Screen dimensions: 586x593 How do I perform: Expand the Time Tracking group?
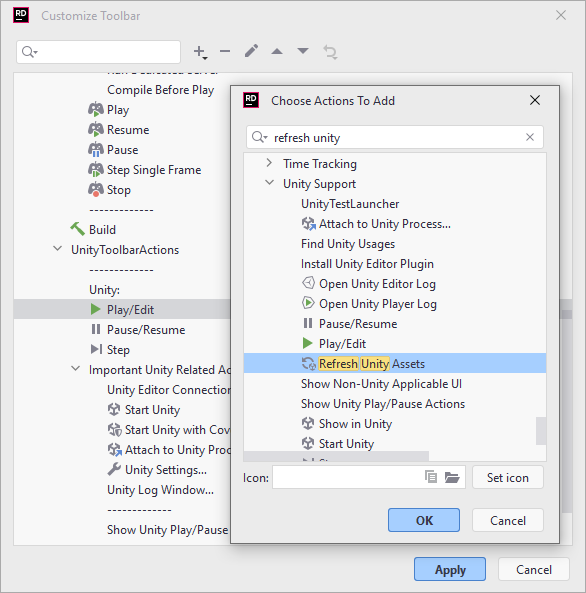[269, 163]
